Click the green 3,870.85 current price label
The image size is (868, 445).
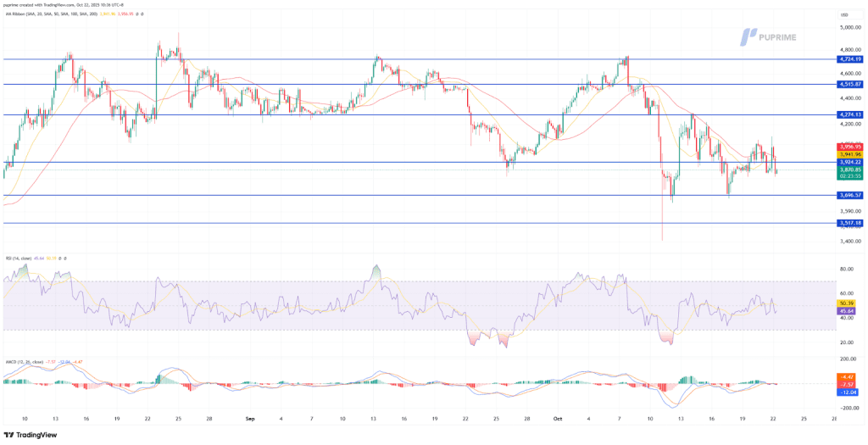(x=849, y=170)
